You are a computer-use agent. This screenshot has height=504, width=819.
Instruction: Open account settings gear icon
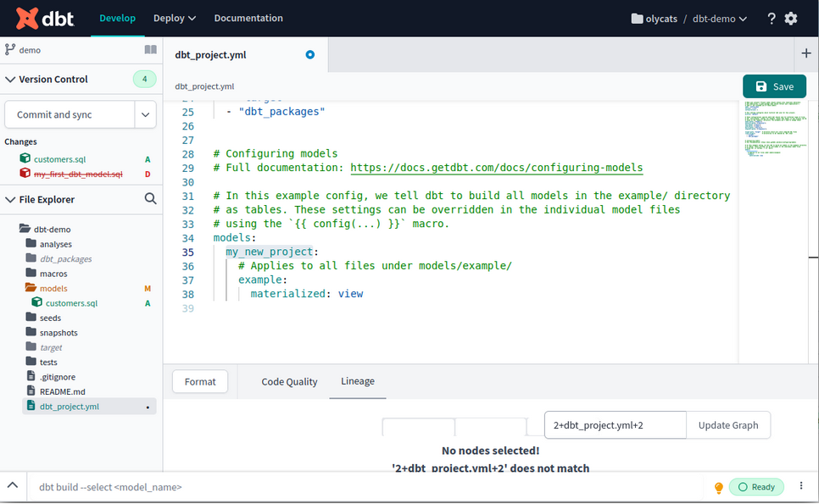click(791, 19)
